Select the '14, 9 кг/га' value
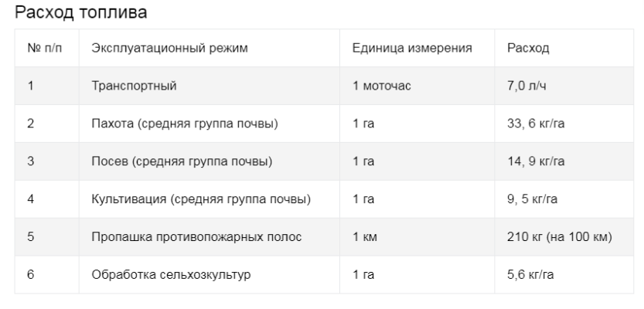This screenshot has width=644, height=309. coord(536,161)
